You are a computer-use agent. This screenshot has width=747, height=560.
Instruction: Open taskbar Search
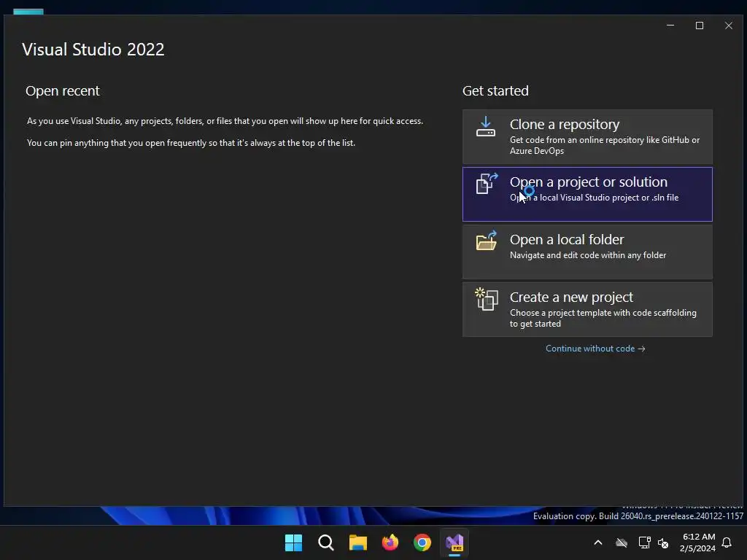click(x=326, y=542)
